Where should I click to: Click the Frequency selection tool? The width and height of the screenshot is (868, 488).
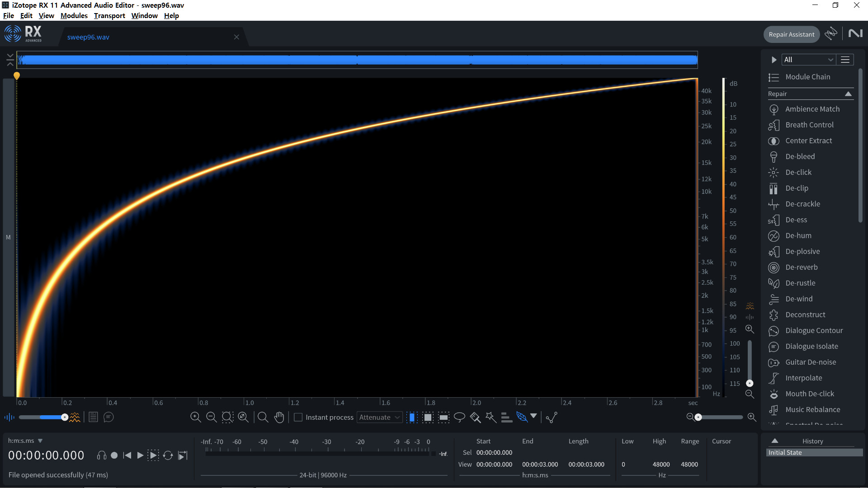(443, 417)
